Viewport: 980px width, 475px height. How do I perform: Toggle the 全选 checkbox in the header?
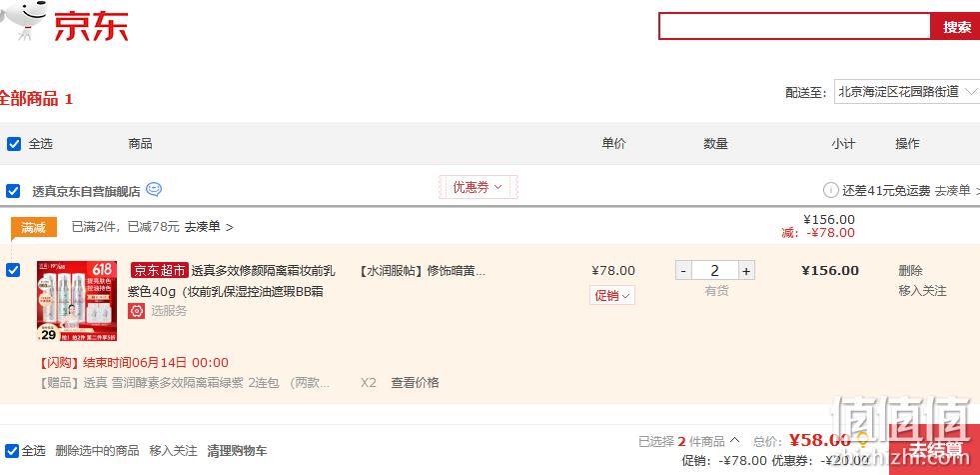click(14, 144)
